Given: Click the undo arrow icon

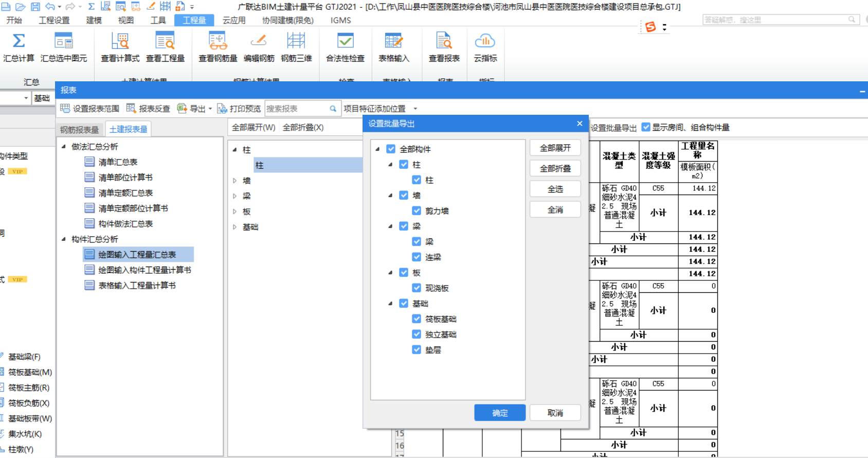Looking at the screenshot, I should click(x=50, y=7).
